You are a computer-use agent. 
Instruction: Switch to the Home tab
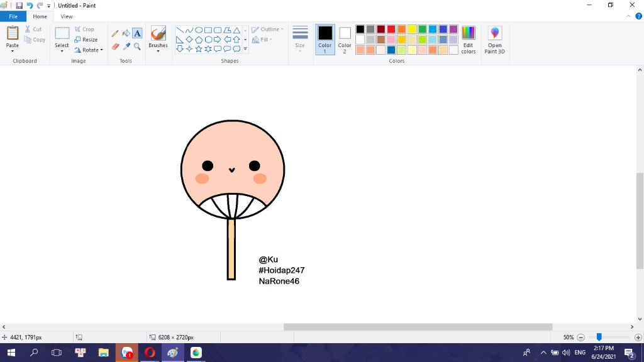[40, 16]
